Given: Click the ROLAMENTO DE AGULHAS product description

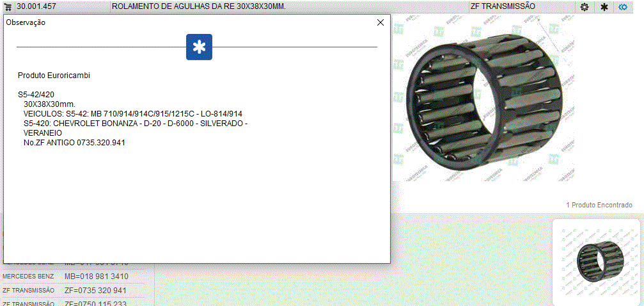Looking at the screenshot, I should tap(198, 6).
